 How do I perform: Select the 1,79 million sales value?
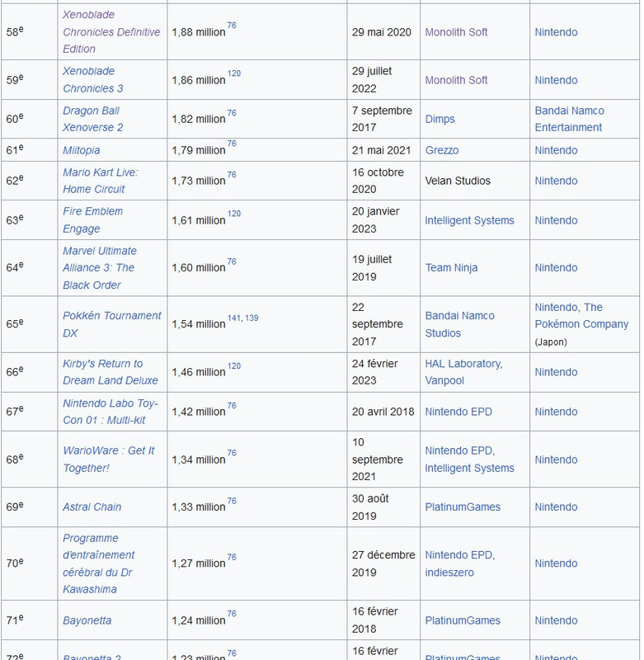[199, 150]
